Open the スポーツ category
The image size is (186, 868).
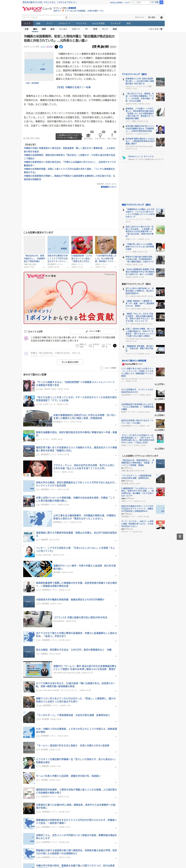[x=76, y=29]
